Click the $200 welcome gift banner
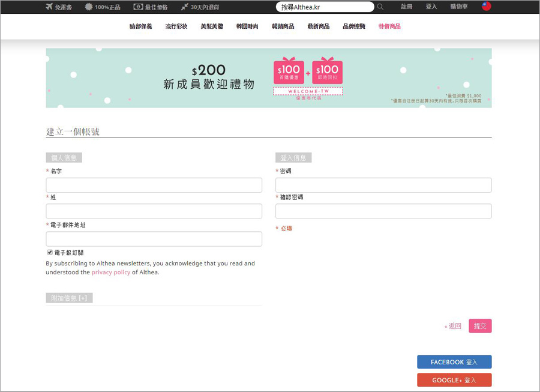Viewport: 540px width, 392px height. [x=269, y=78]
